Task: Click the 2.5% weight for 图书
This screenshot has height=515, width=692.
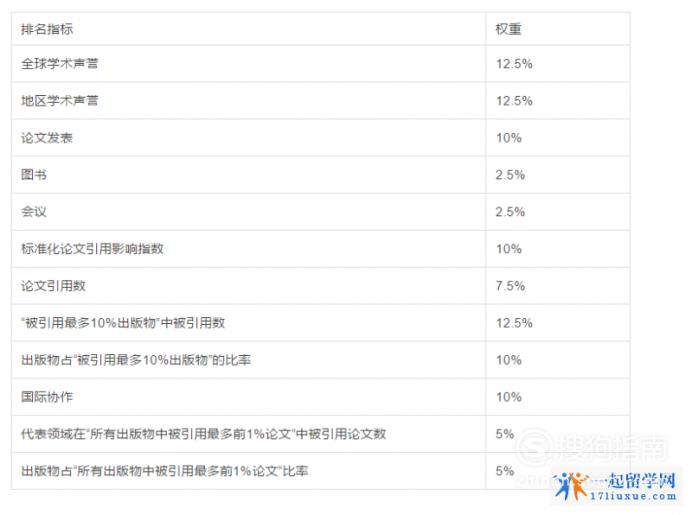Action: 510,175
